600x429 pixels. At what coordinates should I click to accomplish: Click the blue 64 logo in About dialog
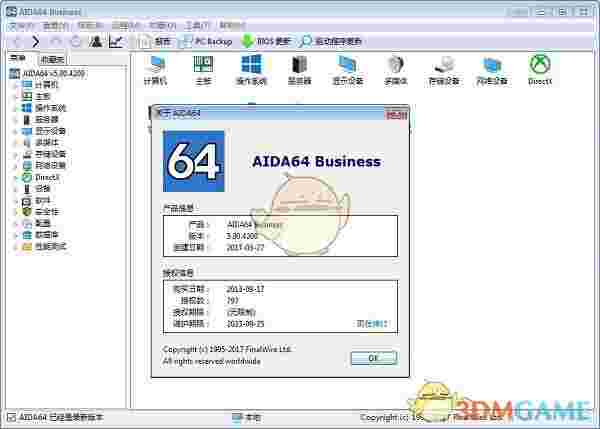[x=194, y=161]
